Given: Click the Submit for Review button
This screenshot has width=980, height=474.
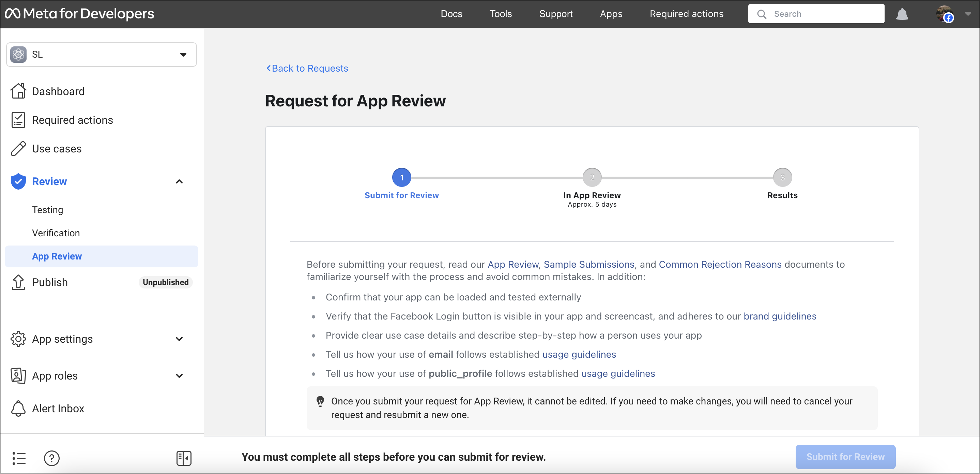Looking at the screenshot, I should coord(845,457).
